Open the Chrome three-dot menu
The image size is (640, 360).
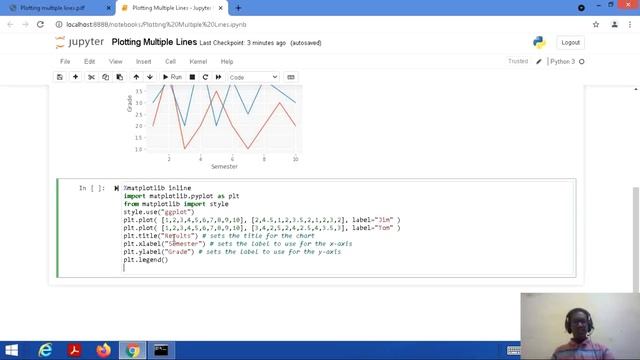[630, 24]
